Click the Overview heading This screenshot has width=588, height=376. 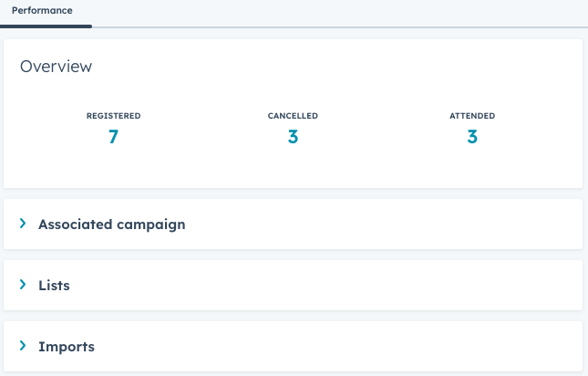(x=56, y=67)
